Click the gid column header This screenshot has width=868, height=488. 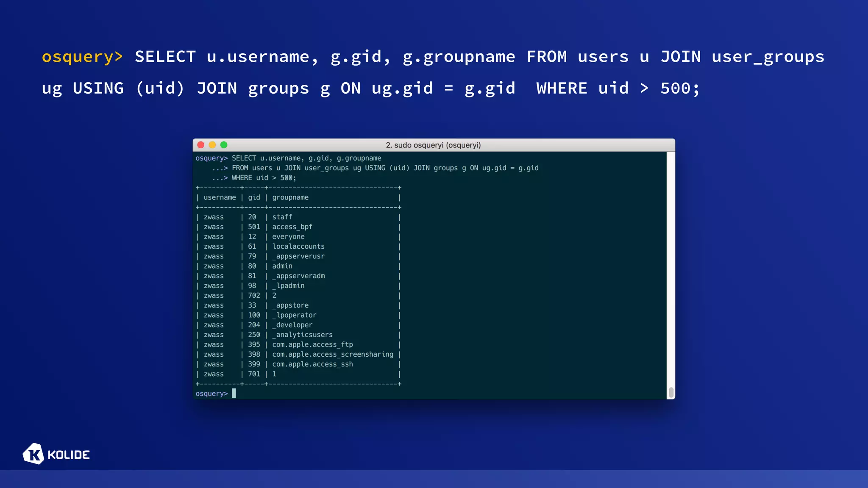(254, 197)
